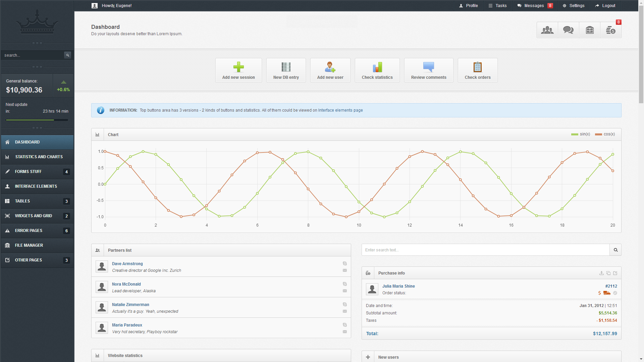Open Statistics and Charts in sidebar
Viewport: 644px width, 362px height.
pyautogui.click(x=37, y=157)
